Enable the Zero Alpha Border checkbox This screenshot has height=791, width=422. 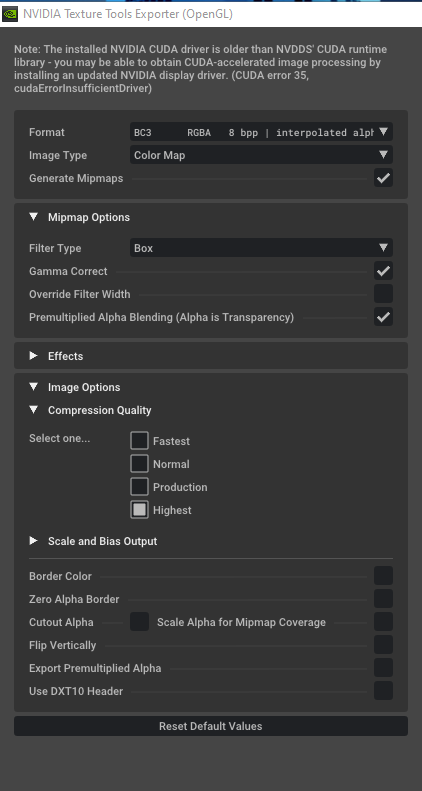(383, 599)
